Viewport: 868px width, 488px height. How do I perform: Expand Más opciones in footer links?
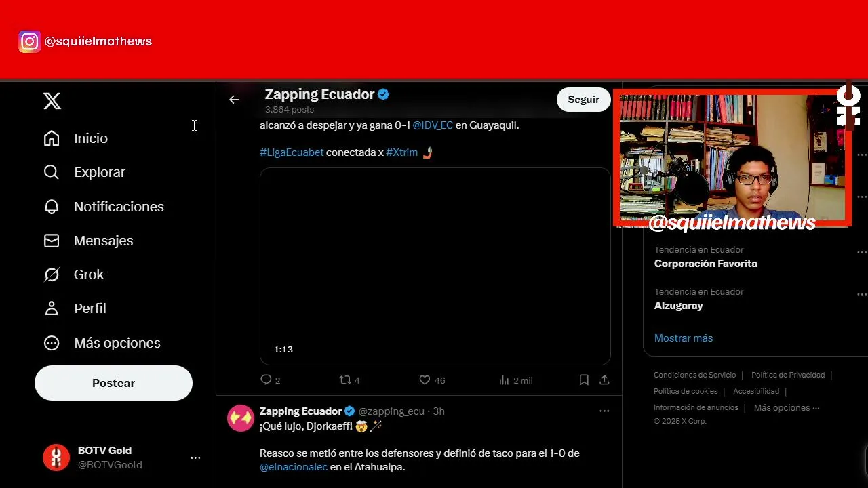pos(787,407)
